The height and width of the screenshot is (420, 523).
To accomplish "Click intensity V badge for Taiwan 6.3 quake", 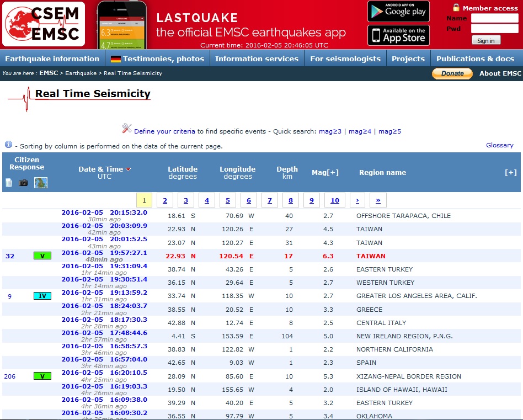I will (42, 256).
